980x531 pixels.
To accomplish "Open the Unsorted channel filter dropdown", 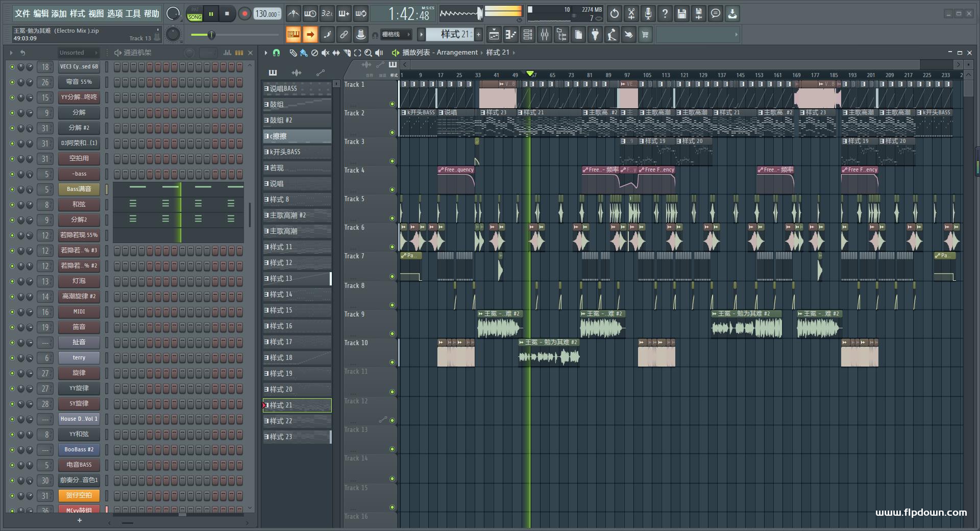I will tap(78, 53).
